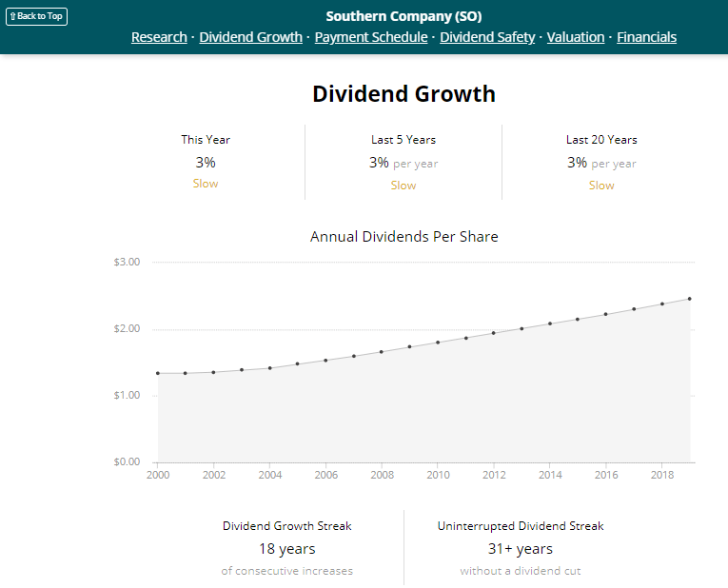This screenshot has width=728, height=588.
Task: Click the 2012 x-axis label
Action: 494,475
